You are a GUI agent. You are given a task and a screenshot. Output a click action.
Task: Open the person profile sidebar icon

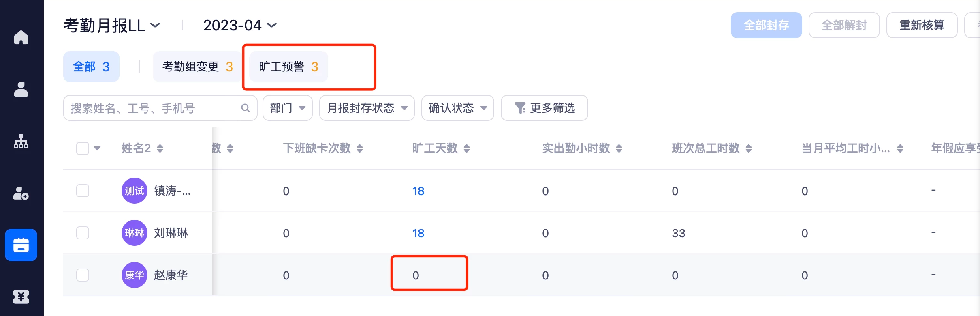click(x=21, y=89)
